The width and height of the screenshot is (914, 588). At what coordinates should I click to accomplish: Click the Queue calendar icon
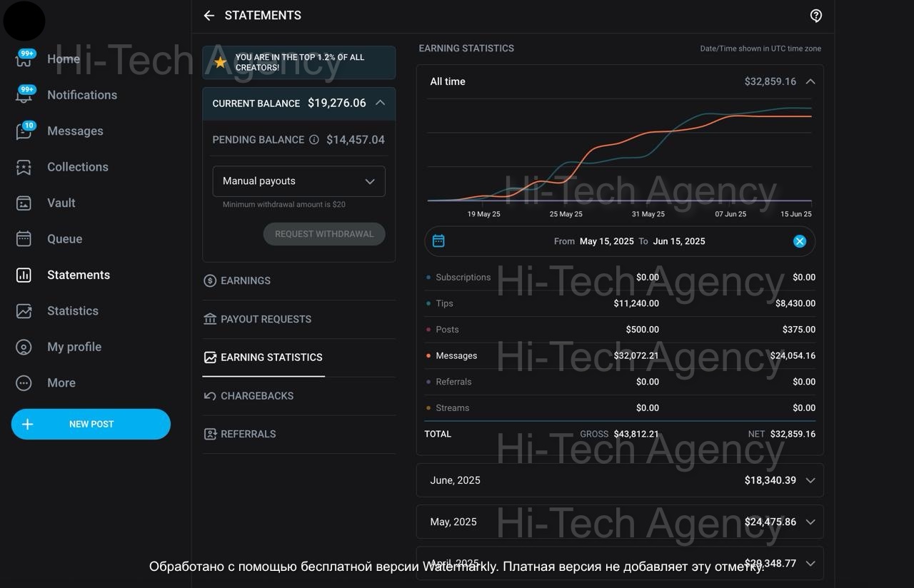(x=24, y=239)
